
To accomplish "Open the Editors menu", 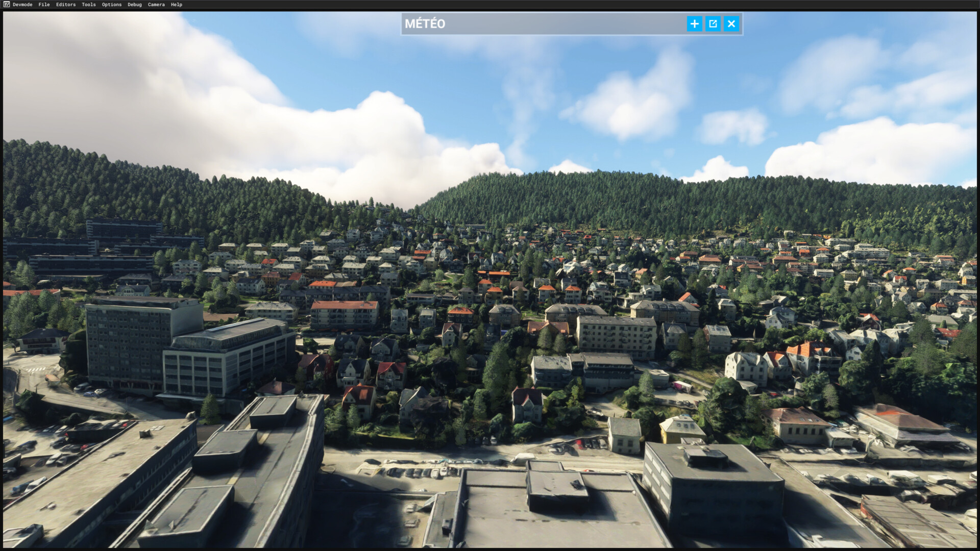I will [65, 5].
